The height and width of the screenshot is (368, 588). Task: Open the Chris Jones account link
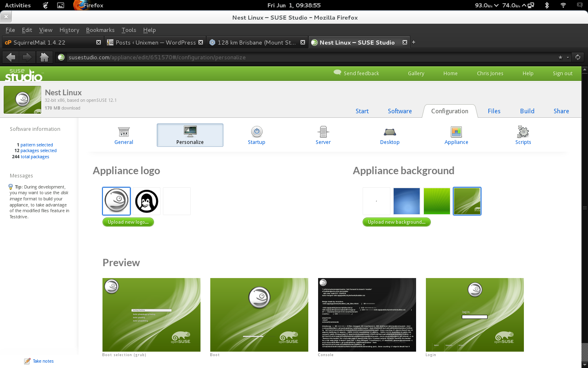490,74
